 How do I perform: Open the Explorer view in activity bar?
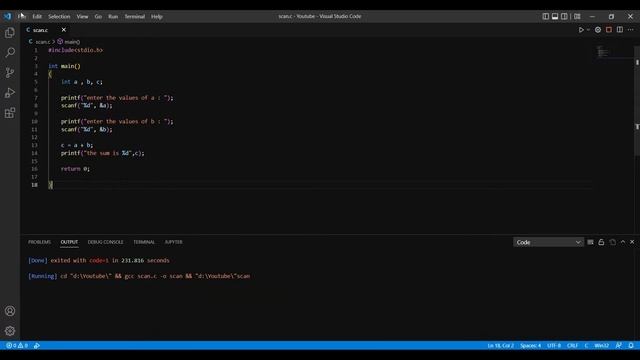coord(10,33)
